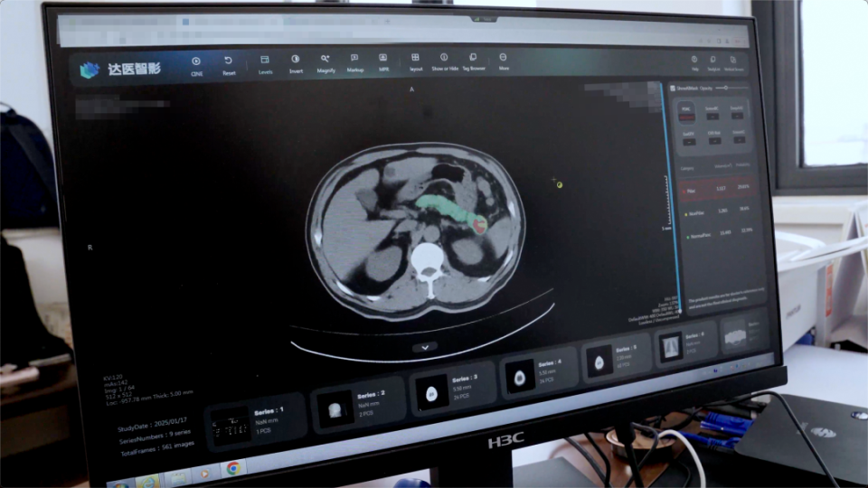Open the Layout options
Image resolution: width=868 pixels, height=488 pixels.
point(416,62)
